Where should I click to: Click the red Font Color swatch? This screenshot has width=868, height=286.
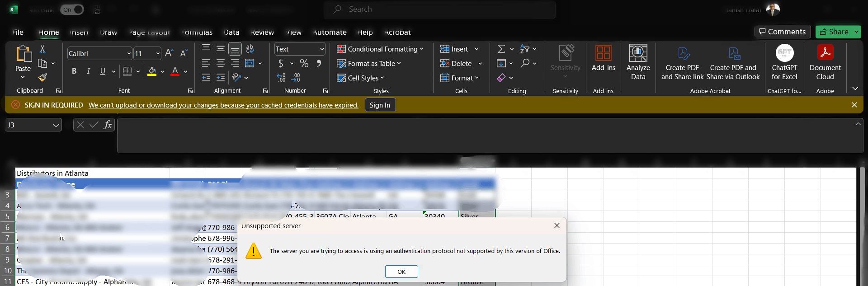click(175, 71)
